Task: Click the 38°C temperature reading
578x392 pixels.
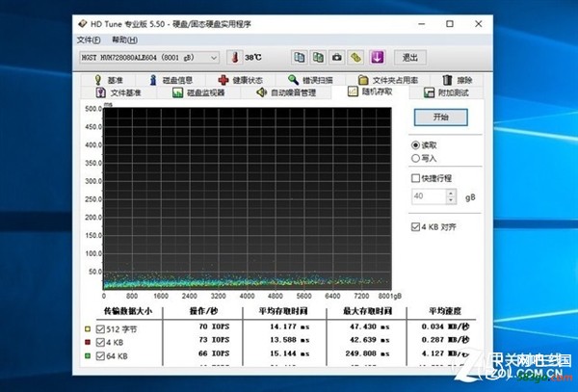Action: click(x=253, y=58)
